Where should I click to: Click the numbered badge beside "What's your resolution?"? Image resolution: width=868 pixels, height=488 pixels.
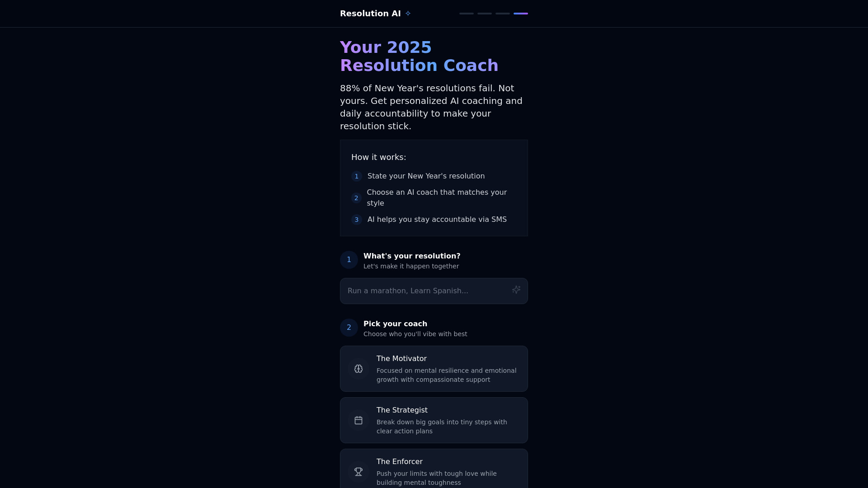[349, 260]
